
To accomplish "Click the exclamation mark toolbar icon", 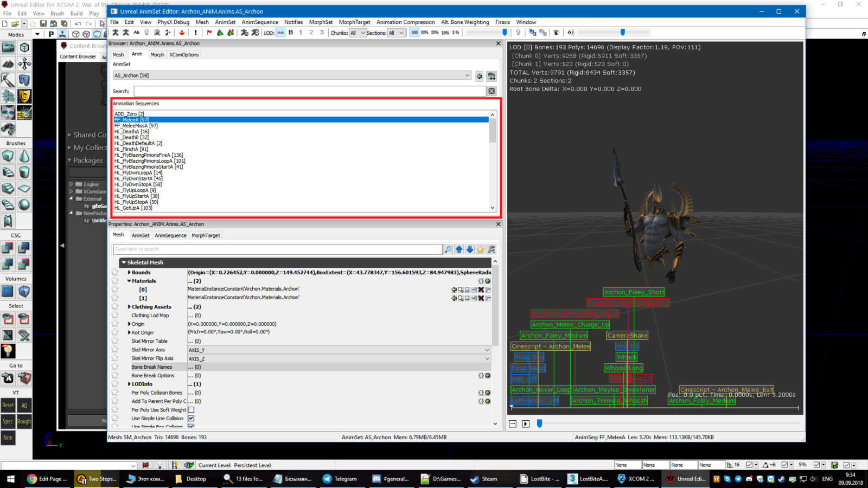I will [195, 33].
